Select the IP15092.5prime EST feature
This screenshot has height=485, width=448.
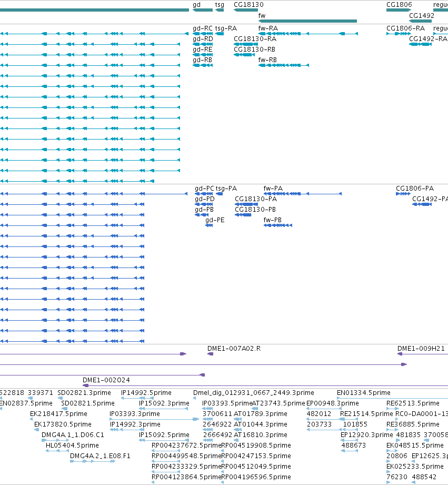pos(163,440)
